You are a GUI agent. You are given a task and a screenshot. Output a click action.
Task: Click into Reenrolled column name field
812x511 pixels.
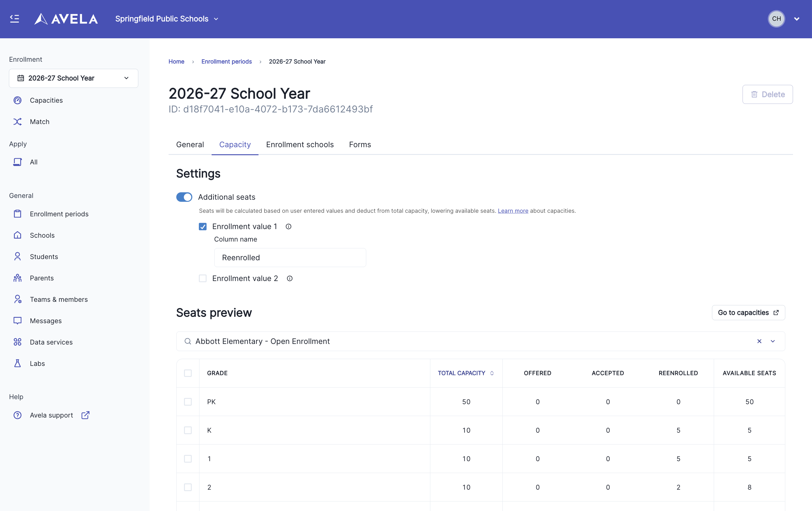290,258
